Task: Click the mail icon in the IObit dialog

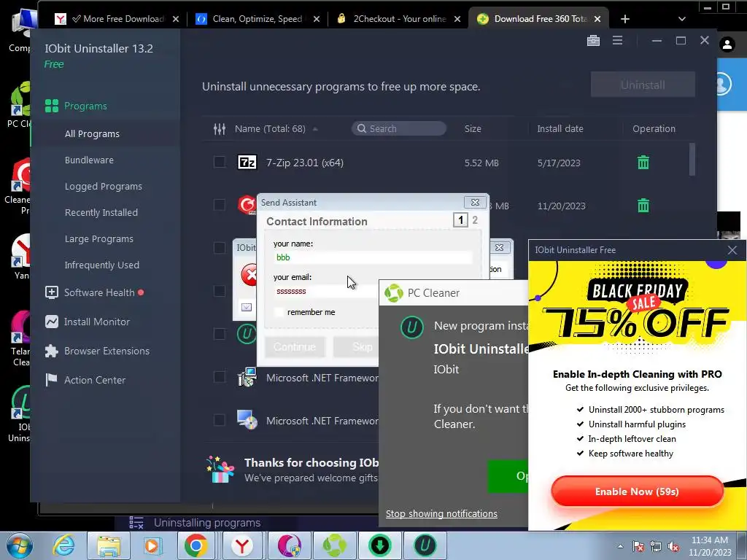Action: (247, 307)
